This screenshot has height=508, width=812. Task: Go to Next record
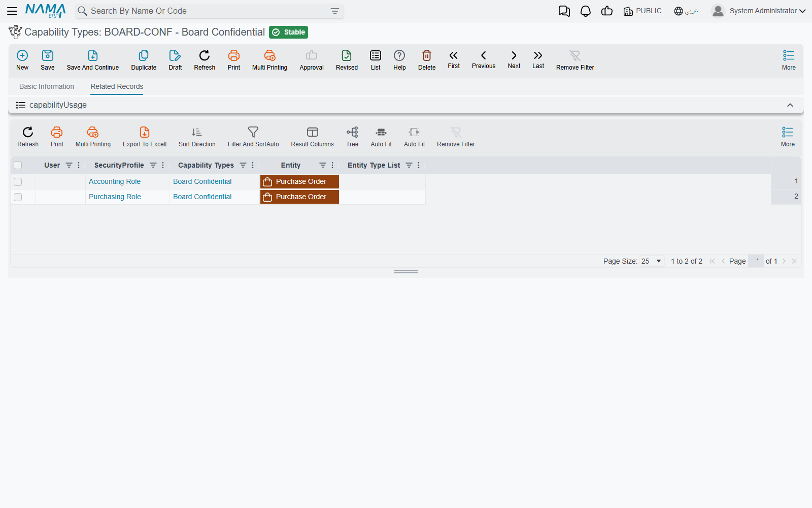514,59
